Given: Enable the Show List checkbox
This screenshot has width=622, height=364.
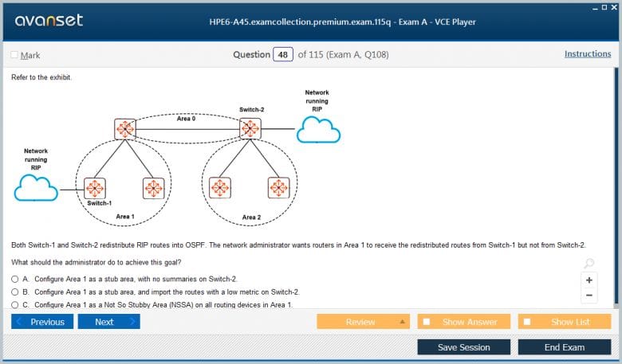Looking at the screenshot, I should tap(527, 322).
